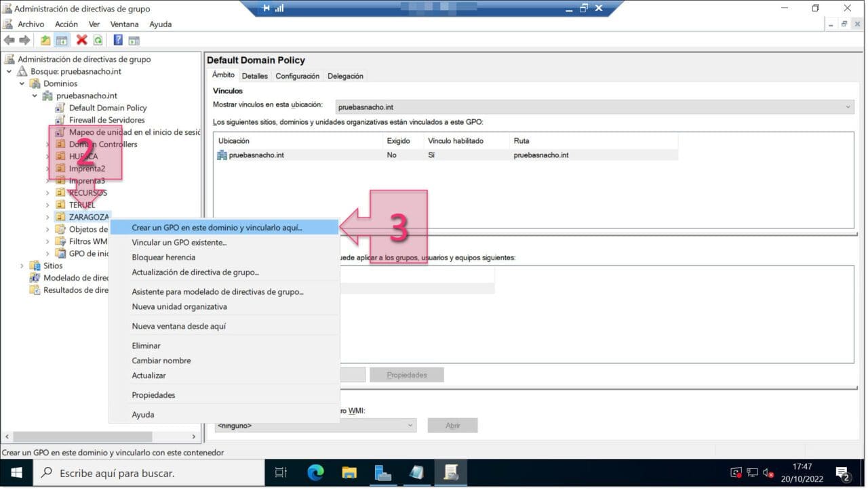Open the Ventana menu
The height and width of the screenshot is (490, 868).
(124, 24)
